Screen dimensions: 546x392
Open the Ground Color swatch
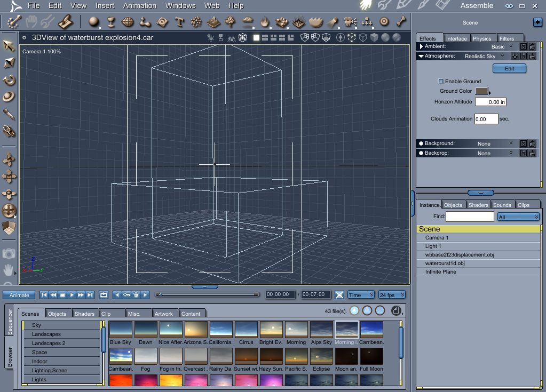481,91
